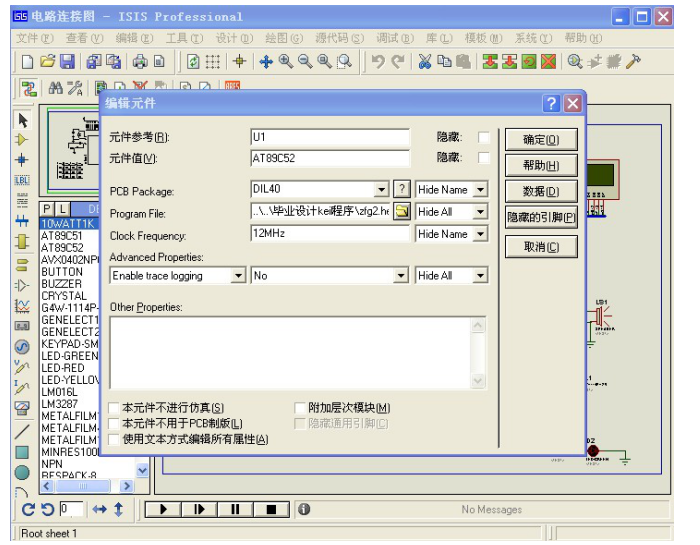
Task: Zoom out with the magnifier minus
Action: click(x=305, y=61)
